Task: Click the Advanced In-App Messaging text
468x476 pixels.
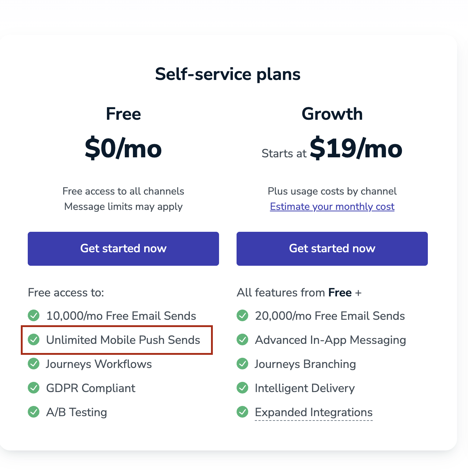Action: [330, 340]
